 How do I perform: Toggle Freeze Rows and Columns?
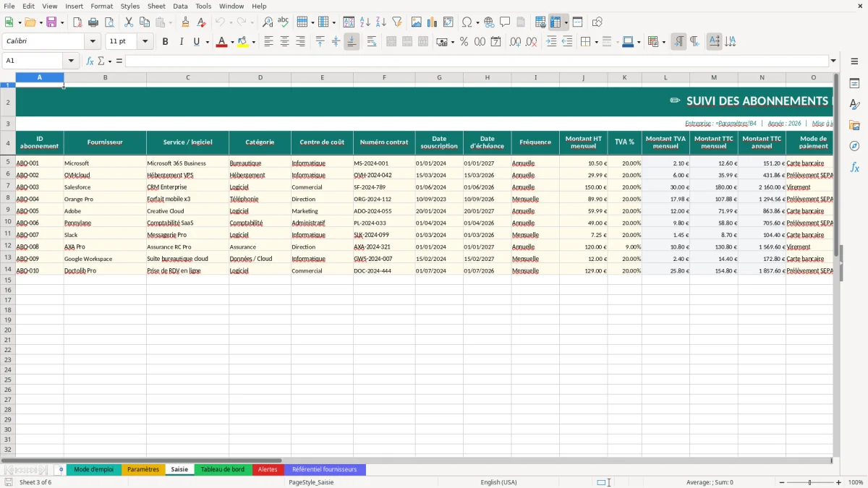click(x=555, y=22)
